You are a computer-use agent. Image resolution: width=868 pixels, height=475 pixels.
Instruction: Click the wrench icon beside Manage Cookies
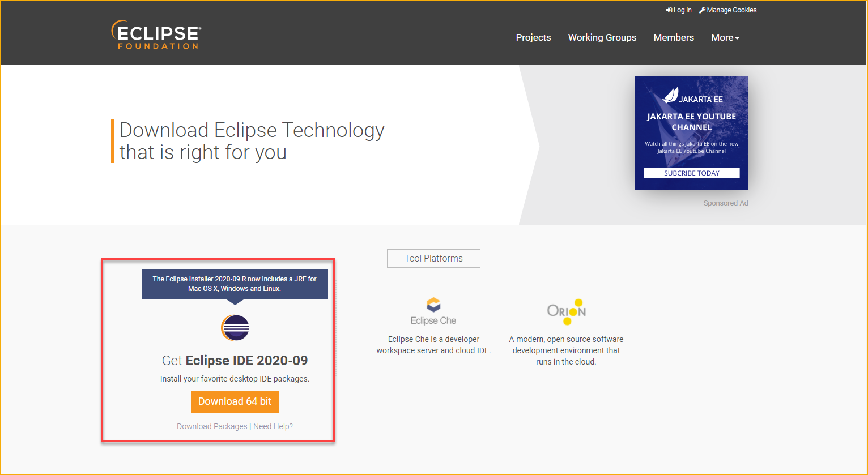coord(703,10)
